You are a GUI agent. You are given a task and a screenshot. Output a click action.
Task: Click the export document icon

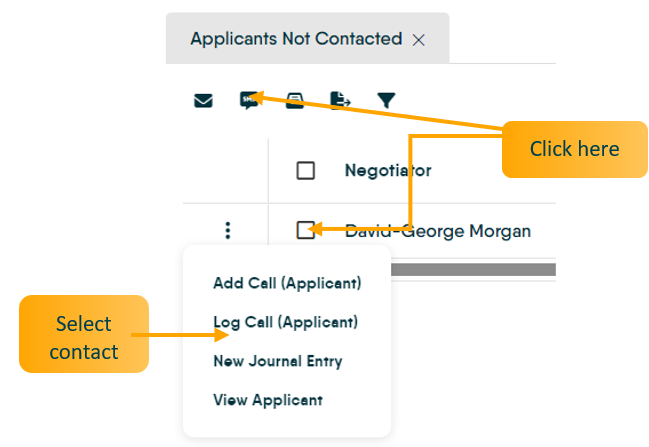(x=341, y=100)
